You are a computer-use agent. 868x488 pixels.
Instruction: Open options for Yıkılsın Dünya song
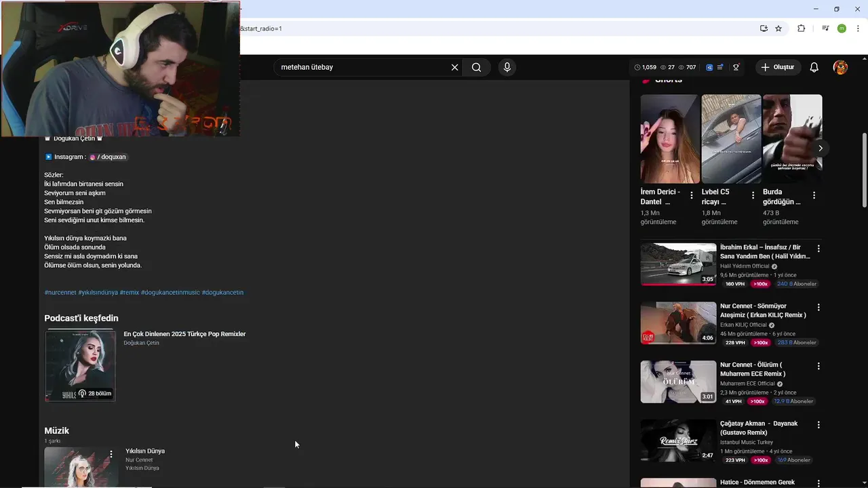[x=111, y=454]
